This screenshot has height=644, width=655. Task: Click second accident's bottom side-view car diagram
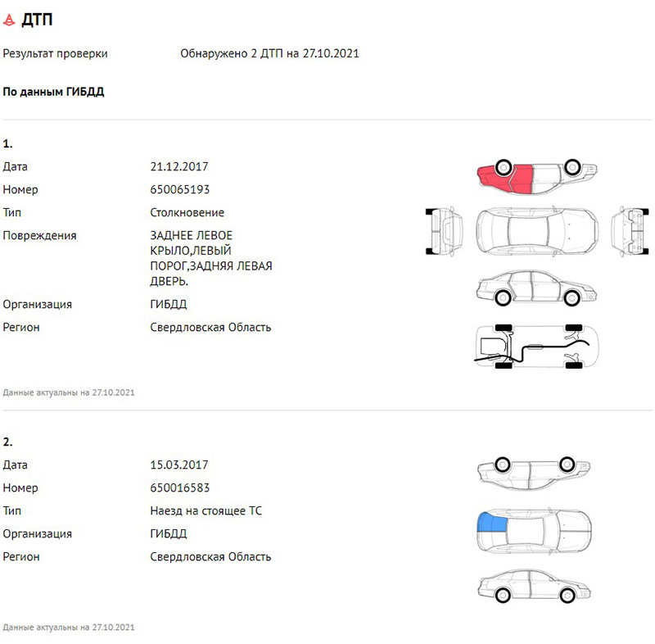[536, 585]
